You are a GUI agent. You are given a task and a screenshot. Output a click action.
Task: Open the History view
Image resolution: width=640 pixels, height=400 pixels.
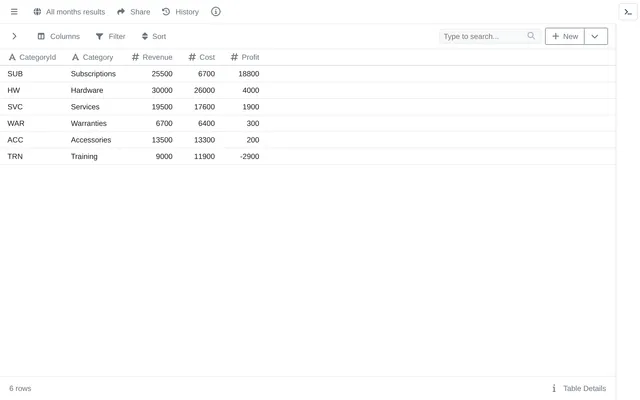point(187,12)
